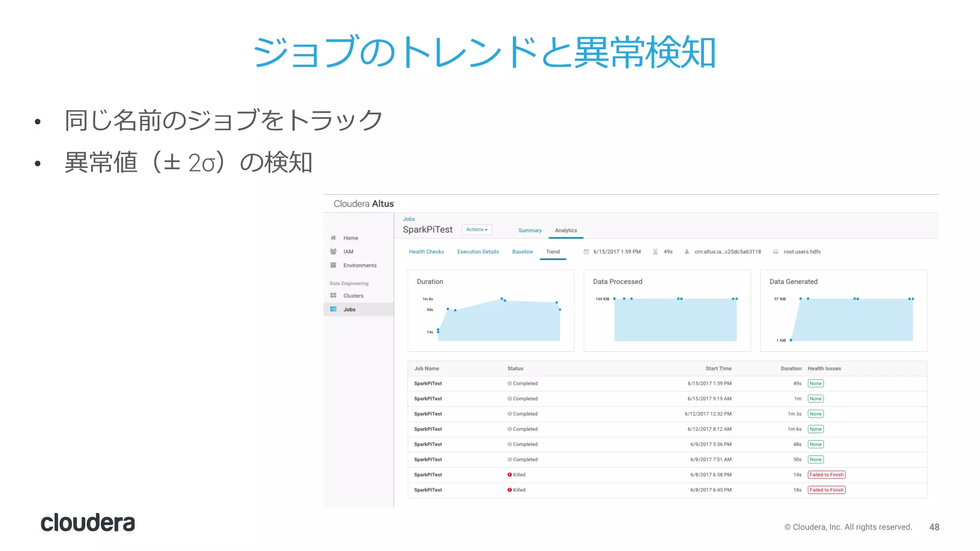Click the Jobs list icon
The width and height of the screenshot is (980, 551).
333,309
